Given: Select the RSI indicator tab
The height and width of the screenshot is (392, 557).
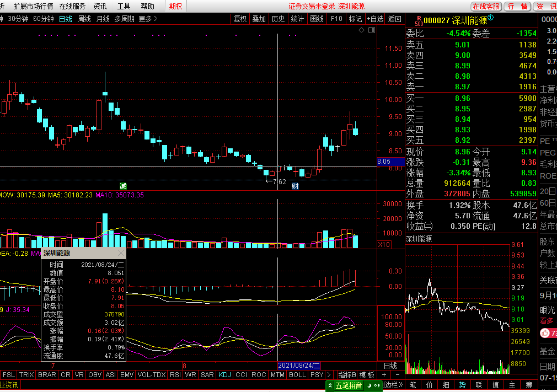Looking at the screenshot, I should [175, 374].
